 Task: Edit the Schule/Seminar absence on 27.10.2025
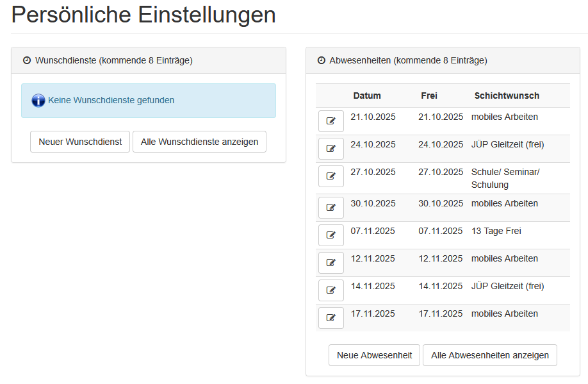[x=331, y=176]
